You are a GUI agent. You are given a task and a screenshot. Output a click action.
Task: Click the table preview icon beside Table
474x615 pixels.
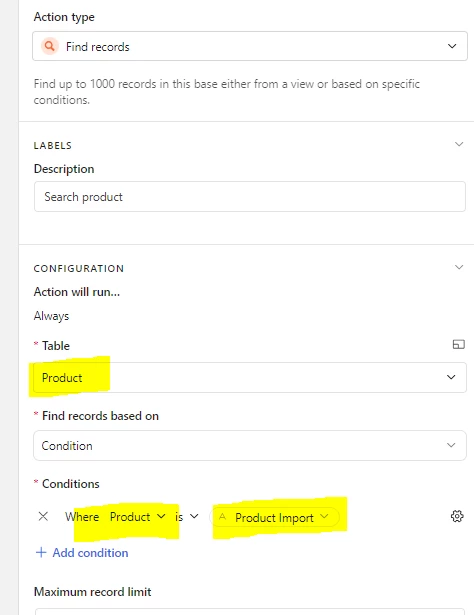(x=458, y=344)
